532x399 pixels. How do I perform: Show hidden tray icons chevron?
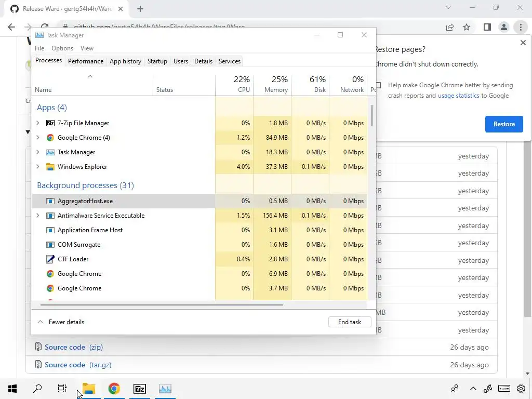coord(473,389)
